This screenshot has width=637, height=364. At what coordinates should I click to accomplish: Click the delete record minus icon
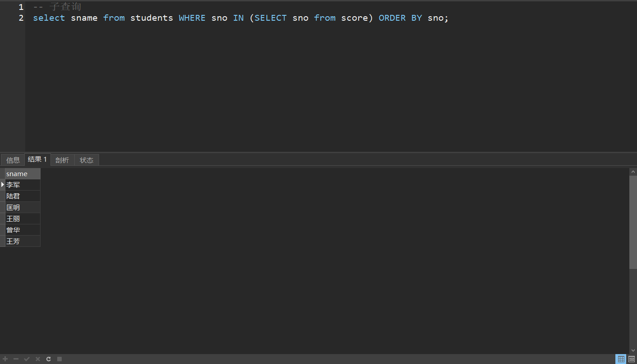click(16, 359)
